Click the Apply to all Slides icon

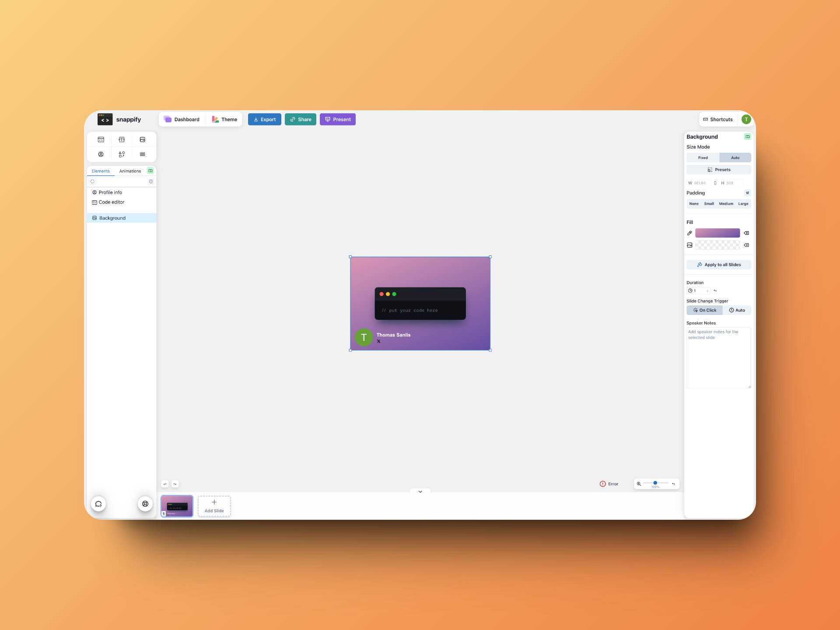click(699, 265)
